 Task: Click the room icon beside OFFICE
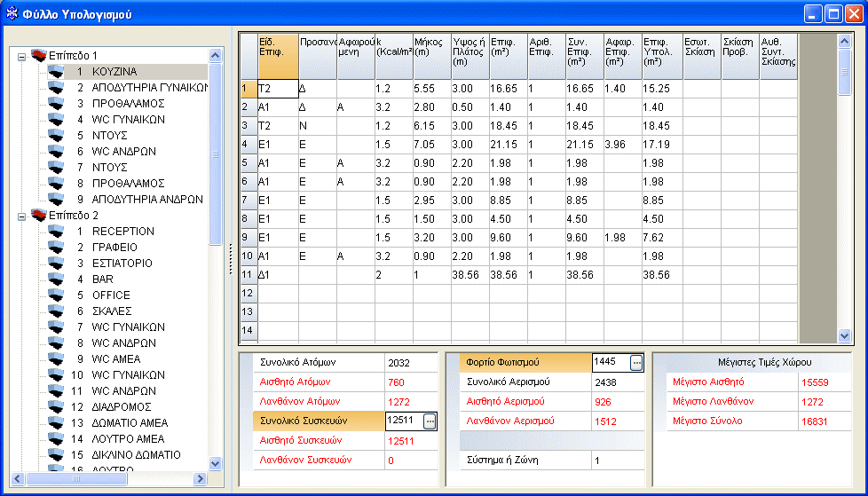coord(55,295)
